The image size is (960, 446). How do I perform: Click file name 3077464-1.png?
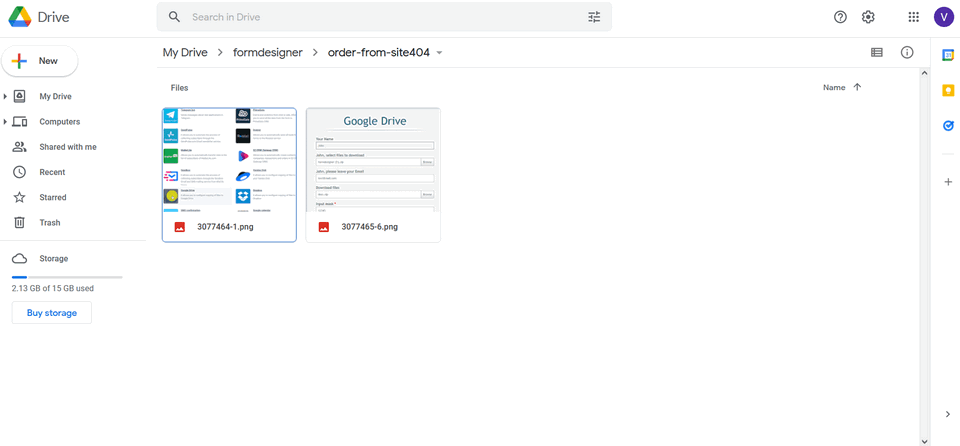pos(225,227)
